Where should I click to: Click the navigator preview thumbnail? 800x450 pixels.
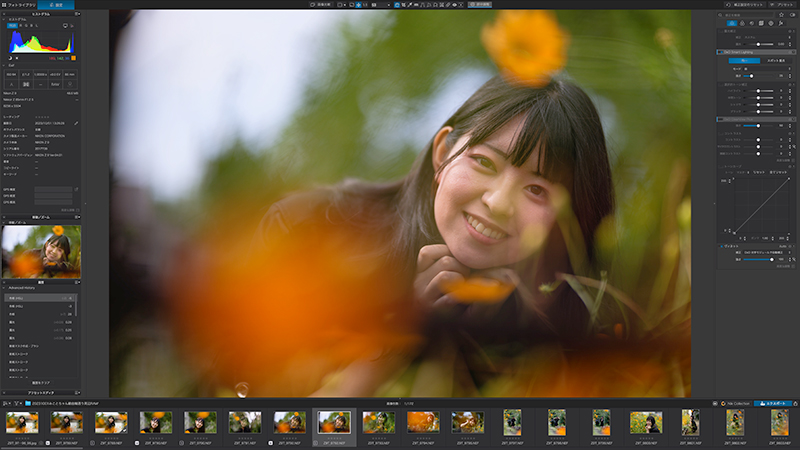pyautogui.click(x=41, y=252)
